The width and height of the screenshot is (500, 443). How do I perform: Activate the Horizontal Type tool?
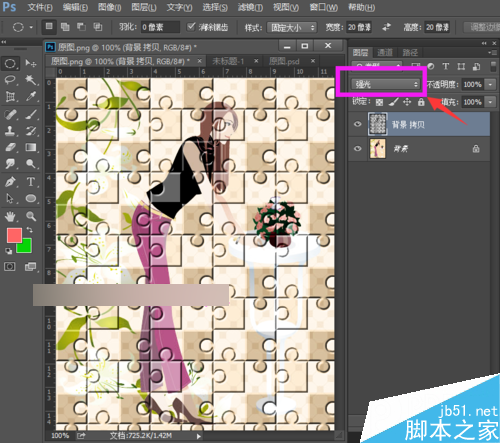(x=31, y=182)
